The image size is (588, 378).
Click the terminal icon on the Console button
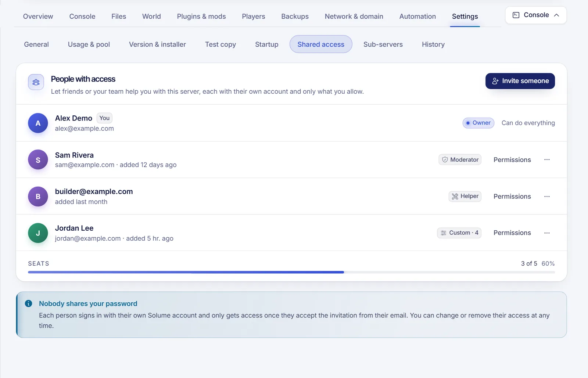pyautogui.click(x=516, y=15)
